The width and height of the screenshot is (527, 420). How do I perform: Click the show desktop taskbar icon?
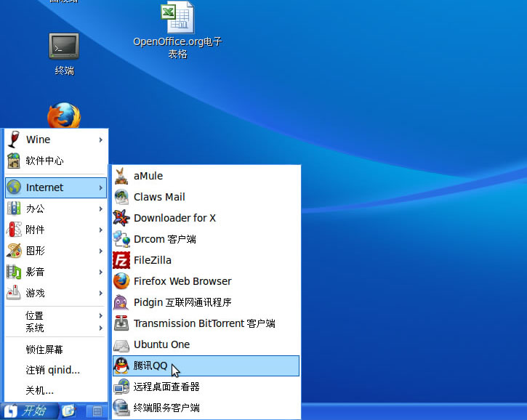(x=97, y=411)
